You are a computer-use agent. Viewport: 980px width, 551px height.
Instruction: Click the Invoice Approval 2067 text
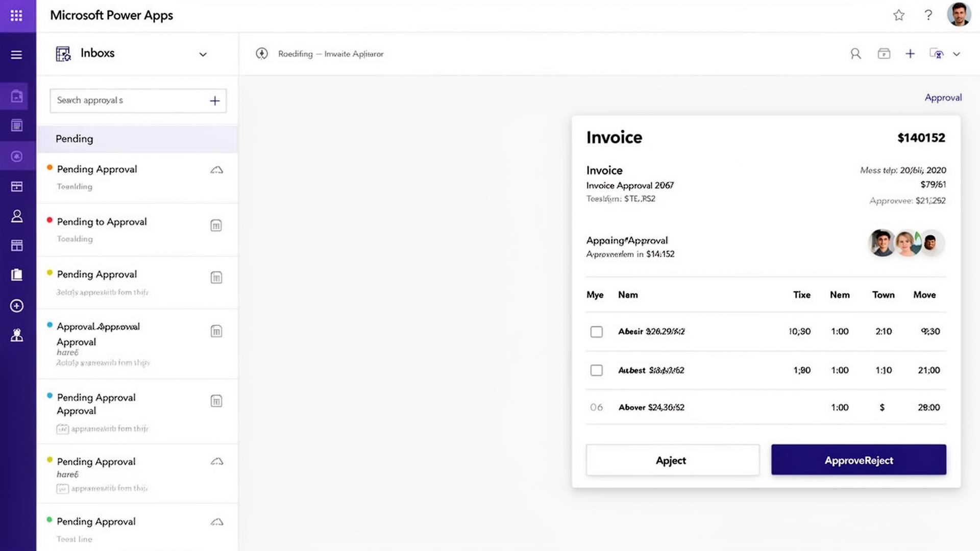pos(630,185)
